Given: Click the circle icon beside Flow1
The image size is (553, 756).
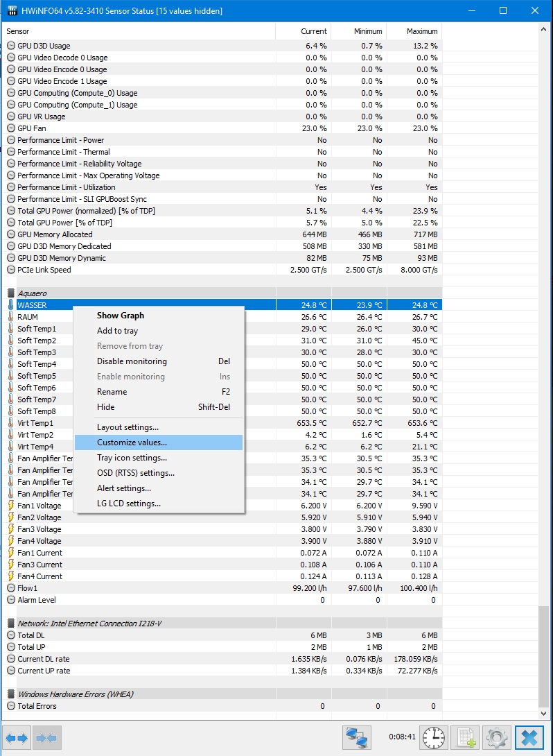Looking at the screenshot, I should [11, 587].
